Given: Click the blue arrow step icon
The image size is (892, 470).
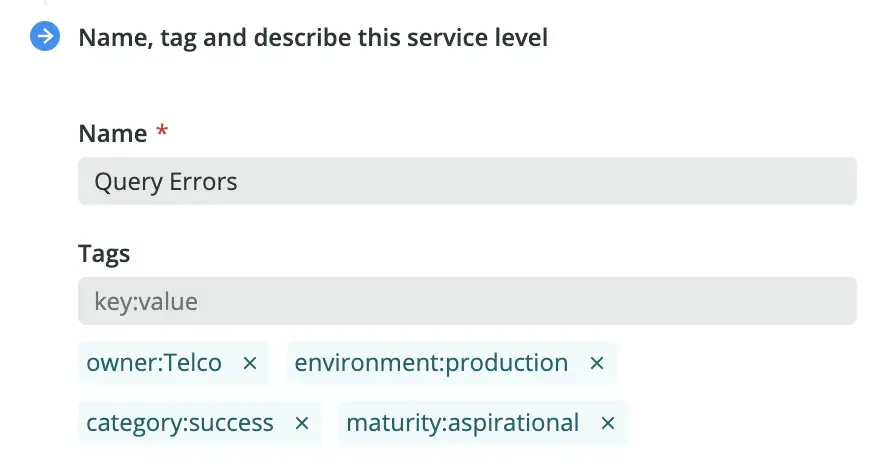Looking at the screenshot, I should pyautogui.click(x=45, y=38).
